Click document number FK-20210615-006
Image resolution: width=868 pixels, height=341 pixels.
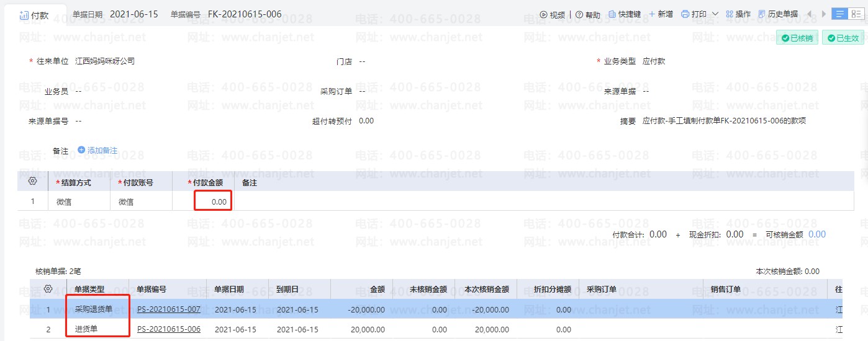pos(245,14)
